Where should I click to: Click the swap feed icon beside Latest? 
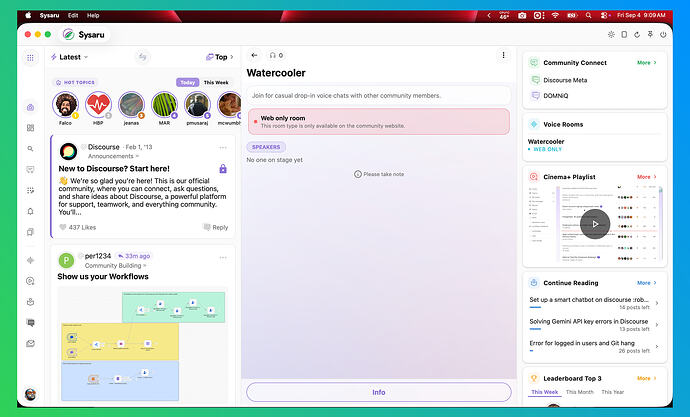[142, 57]
